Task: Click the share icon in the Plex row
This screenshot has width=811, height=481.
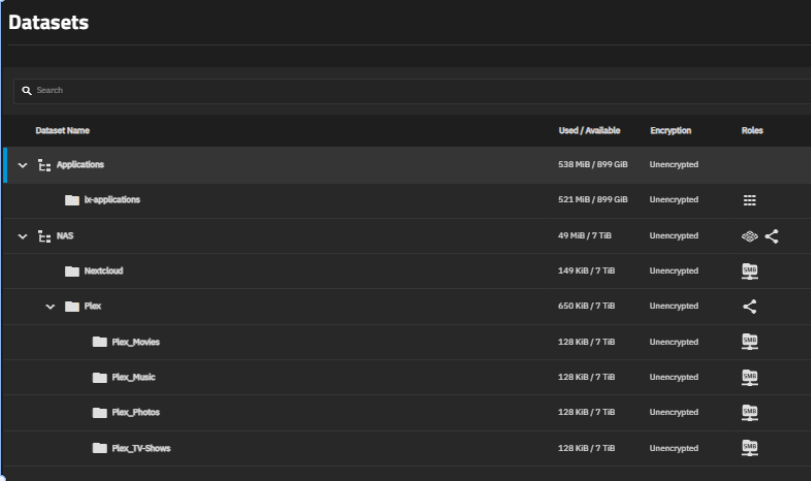Action: [749, 306]
